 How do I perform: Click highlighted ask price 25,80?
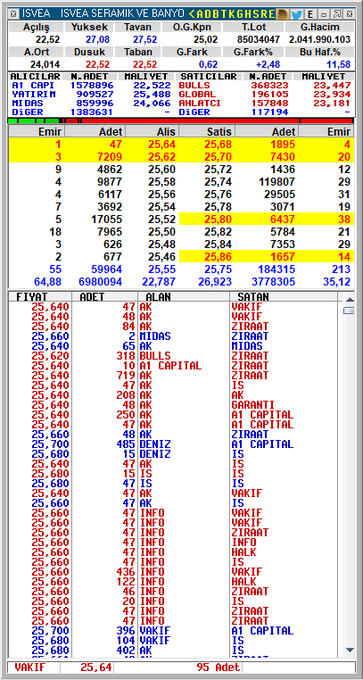tap(218, 219)
